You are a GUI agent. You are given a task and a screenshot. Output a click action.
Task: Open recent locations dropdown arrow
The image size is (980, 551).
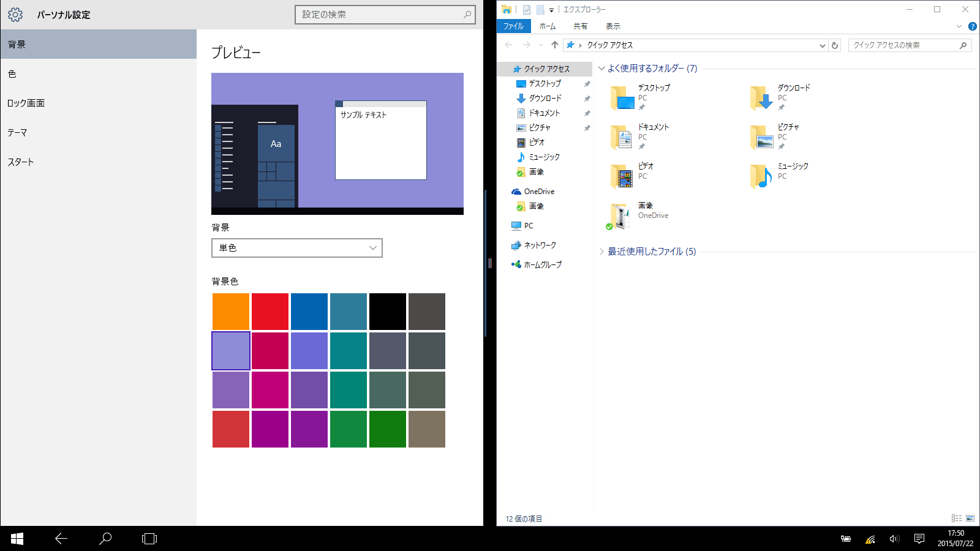[541, 45]
